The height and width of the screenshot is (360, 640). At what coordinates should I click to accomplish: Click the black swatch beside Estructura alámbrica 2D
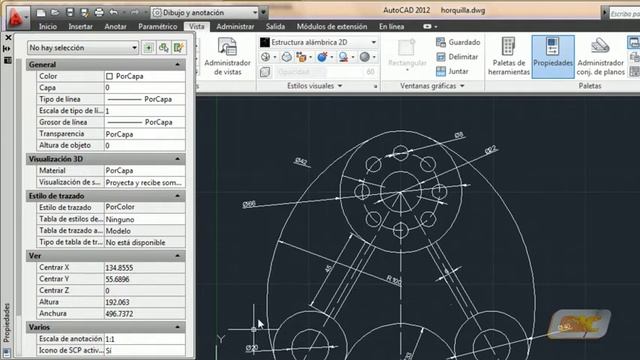265,42
